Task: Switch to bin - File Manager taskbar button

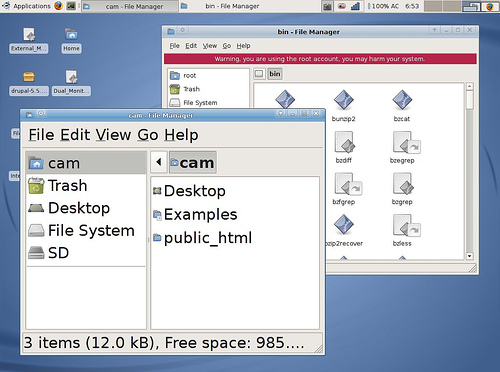Action: 228,6
